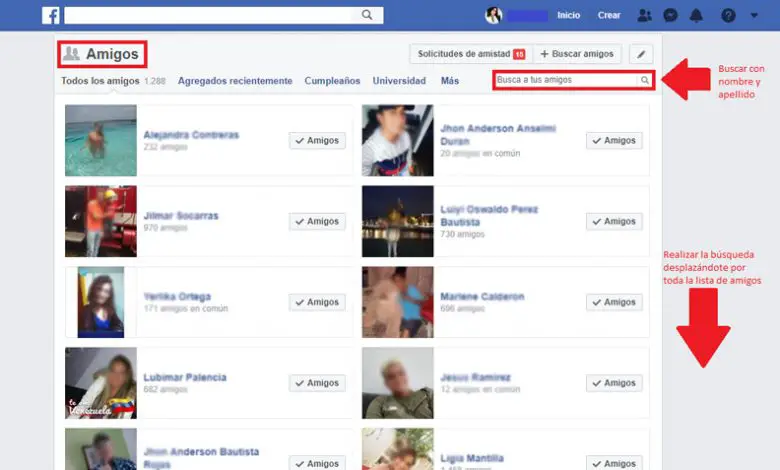This screenshot has width=780, height=470.
Task: Open the help question mark icon
Action: pos(728,15)
